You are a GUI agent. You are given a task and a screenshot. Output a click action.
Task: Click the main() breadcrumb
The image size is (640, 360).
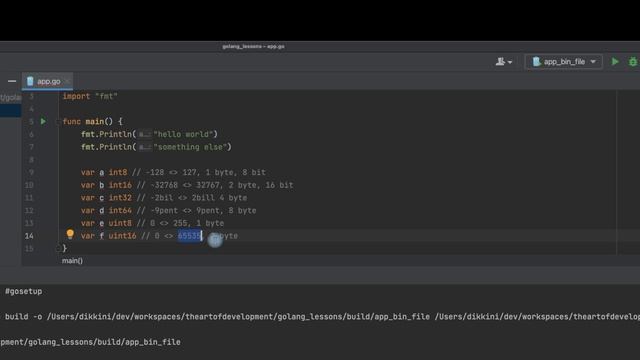point(72,260)
